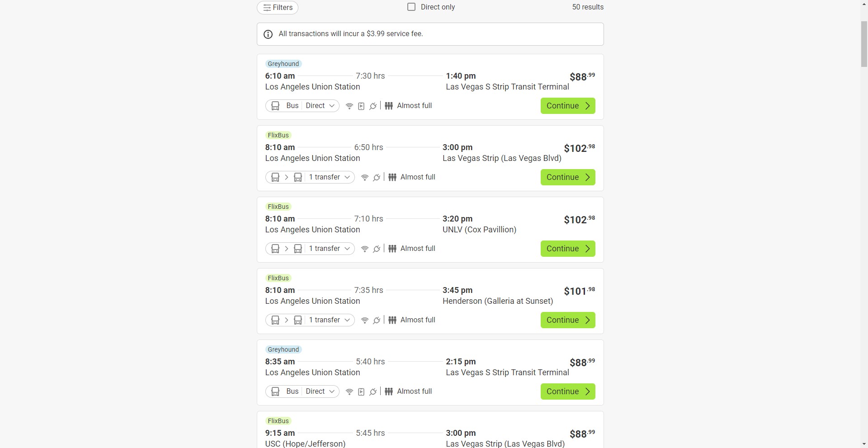The width and height of the screenshot is (868, 448).
Task: Click the power outlet icon on 6:10 am trip
Action: pyautogui.click(x=373, y=106)
